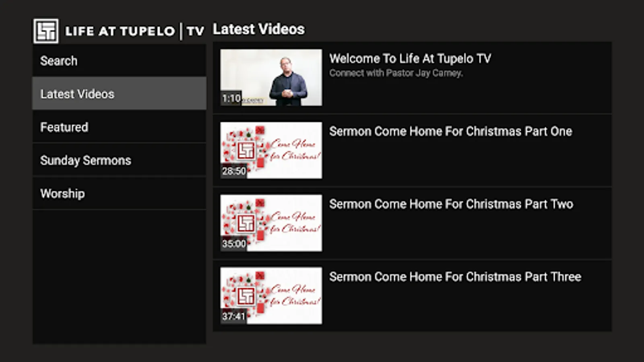Viewport: 644px width, 362px height.
Task: Play the Pastor Jay Carney welcome thumbnail
Action: coord(271,78)
